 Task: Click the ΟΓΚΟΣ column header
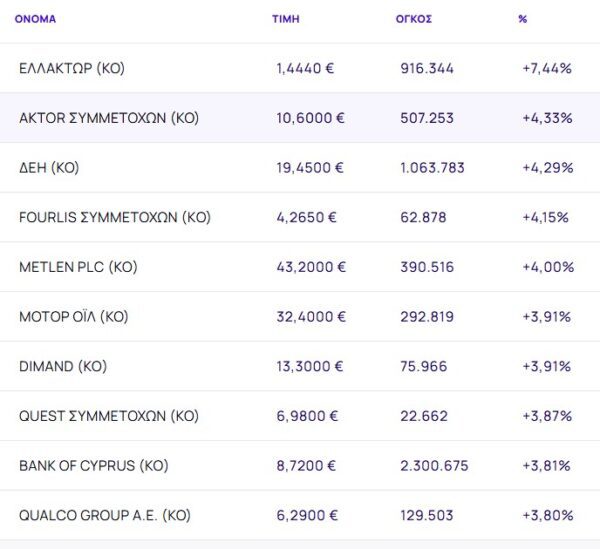[x=413, y=19]
